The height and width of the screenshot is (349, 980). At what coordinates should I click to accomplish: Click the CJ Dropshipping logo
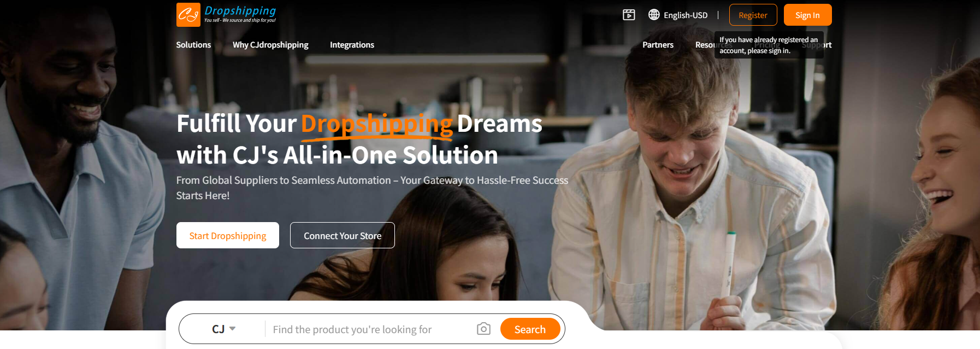[226, 15]
